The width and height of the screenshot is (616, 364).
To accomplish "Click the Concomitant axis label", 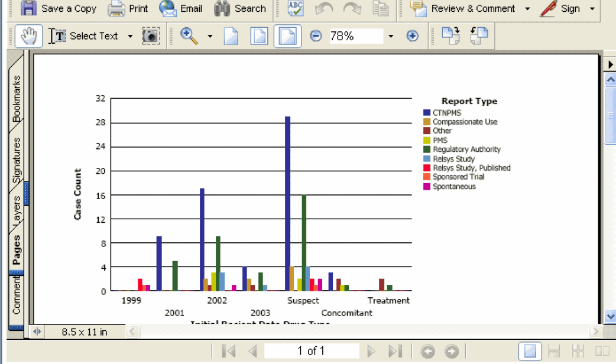I will coord(347,313).
